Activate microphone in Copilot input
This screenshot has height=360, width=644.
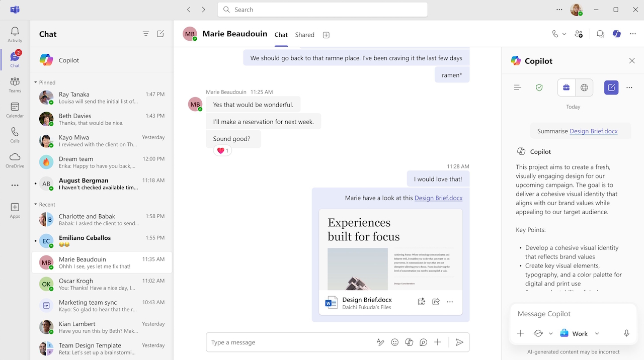(x=626, y=333)
